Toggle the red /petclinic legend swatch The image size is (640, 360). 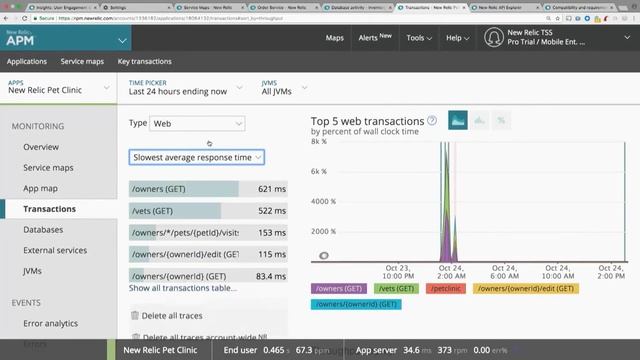(x=446, y=289)
